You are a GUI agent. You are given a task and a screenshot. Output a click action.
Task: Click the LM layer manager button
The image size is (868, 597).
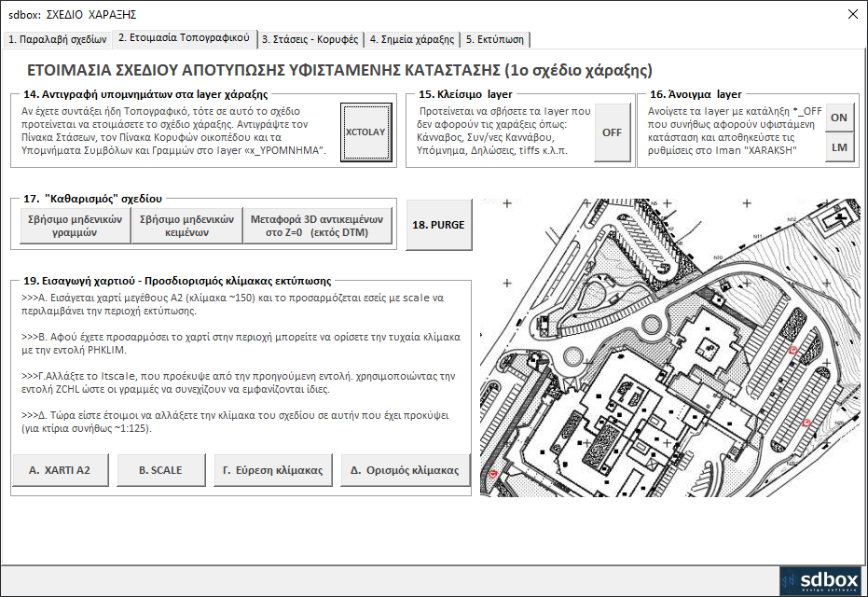[839, 147]
